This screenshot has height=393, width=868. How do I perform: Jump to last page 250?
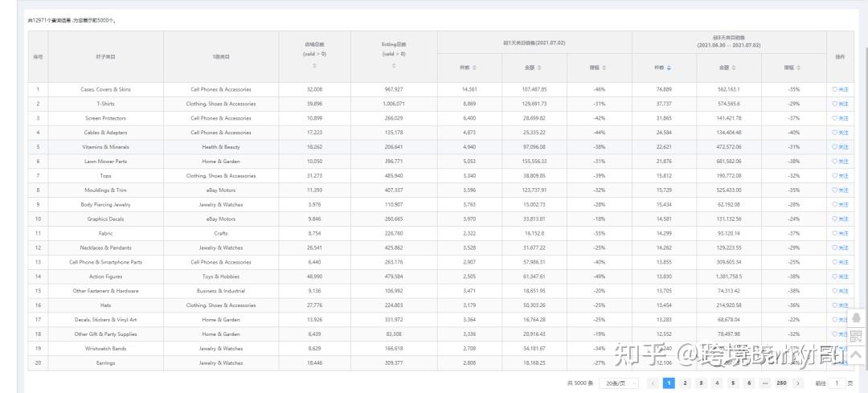tap(781, 383)
